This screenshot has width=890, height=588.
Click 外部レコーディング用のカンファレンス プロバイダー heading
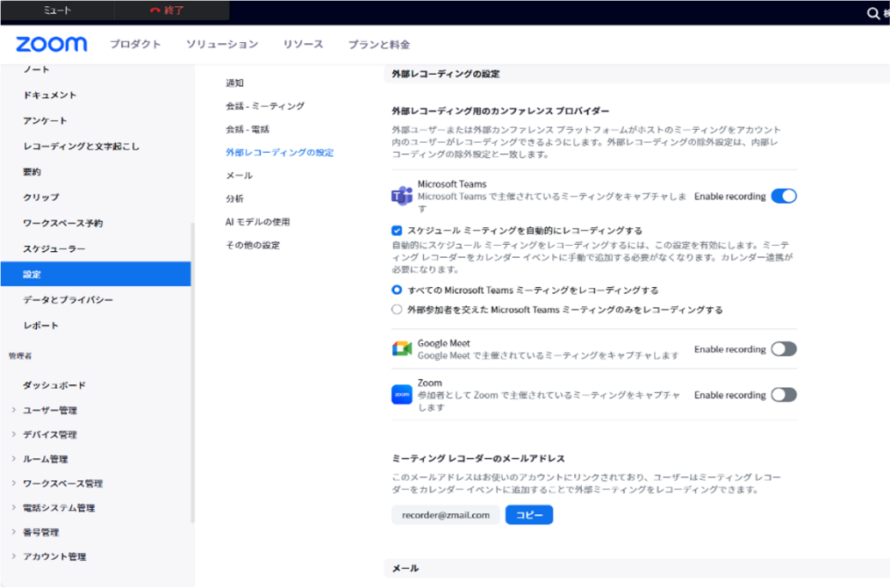[x=500, y=111]
